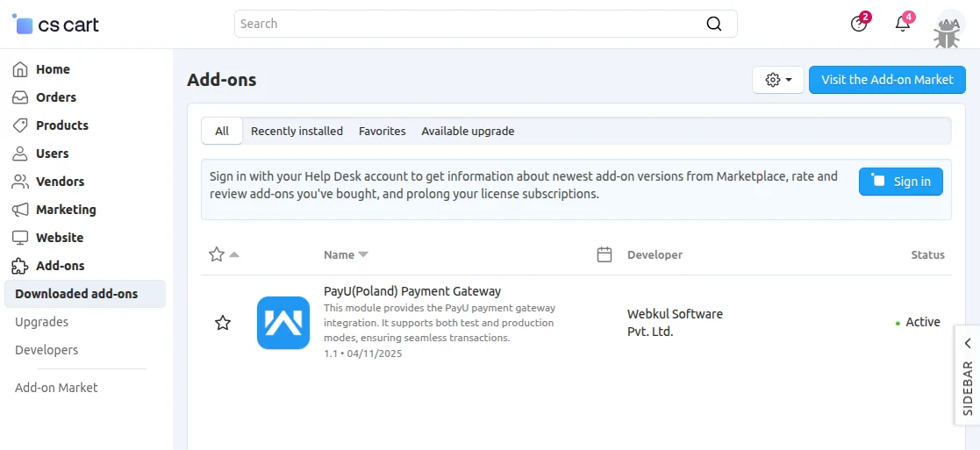Screen dimensions: 980x450
Task: Click Visit the Add-on Market button
Action: (x=887, y=80)
